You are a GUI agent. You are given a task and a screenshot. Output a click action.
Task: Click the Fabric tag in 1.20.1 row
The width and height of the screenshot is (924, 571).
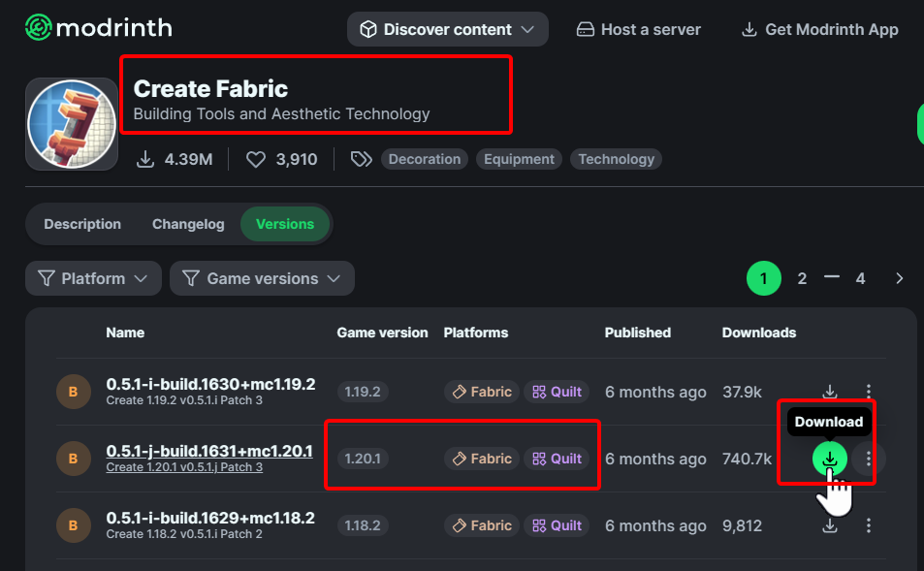482,459
